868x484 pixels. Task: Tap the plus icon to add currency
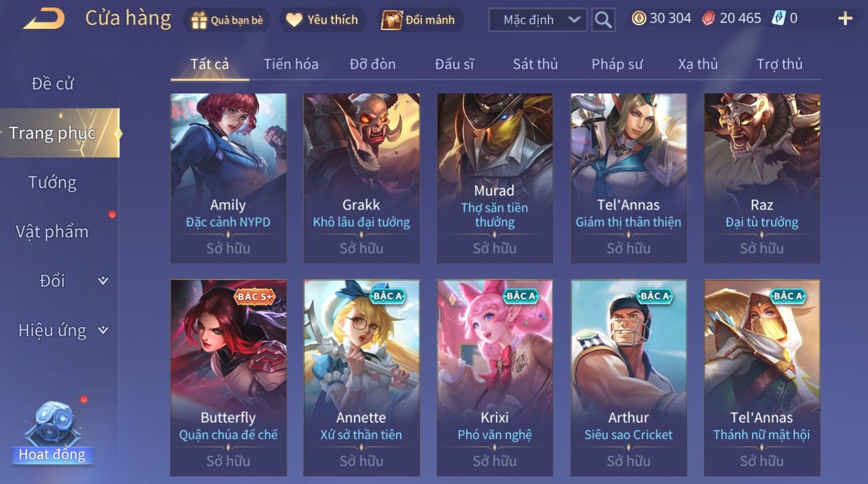[845, 19]
